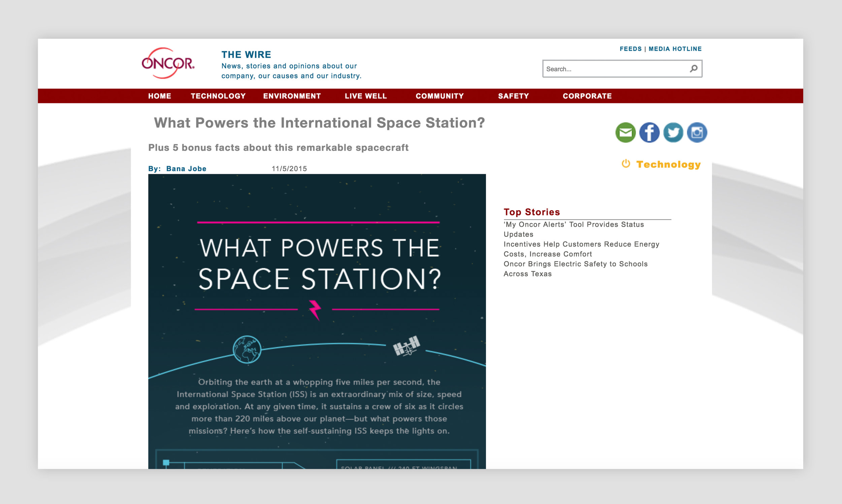This screenshot has height=504, width=842.
Task: Select the COMMUNITY nav item
Action: [439, 96]
